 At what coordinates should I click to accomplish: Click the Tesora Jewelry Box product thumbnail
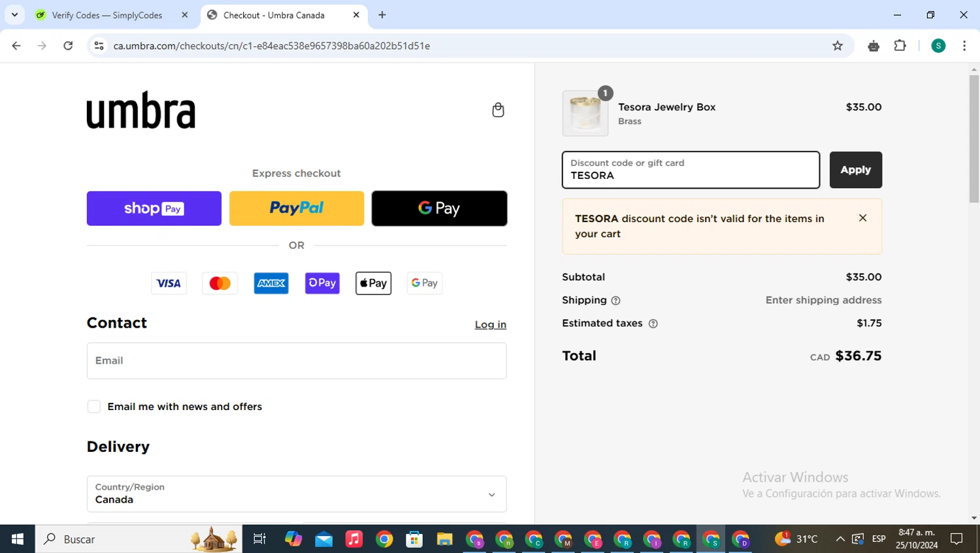[585, 114]
